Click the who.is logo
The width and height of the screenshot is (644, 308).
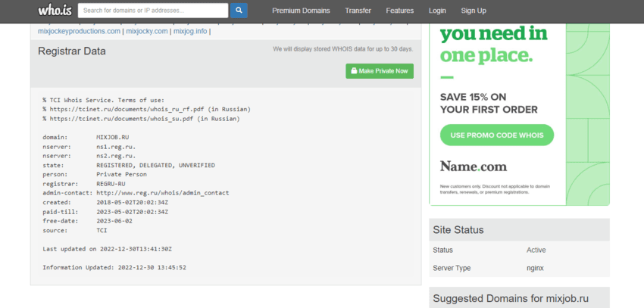point(55,11)
